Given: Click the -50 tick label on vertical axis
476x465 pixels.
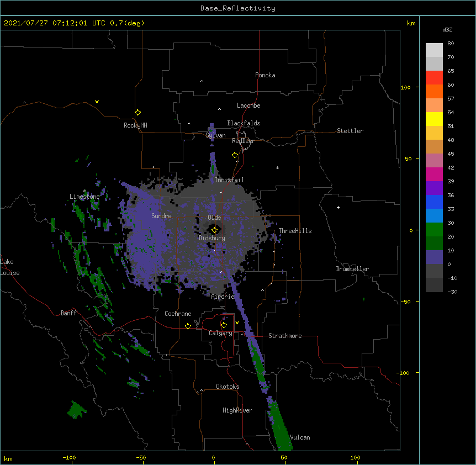Looking at the screenshot, I should pyautogui.click(x=405, y=302).
